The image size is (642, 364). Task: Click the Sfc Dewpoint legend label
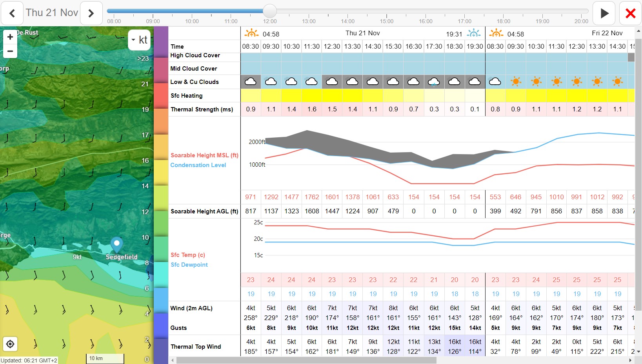[189, 265]
